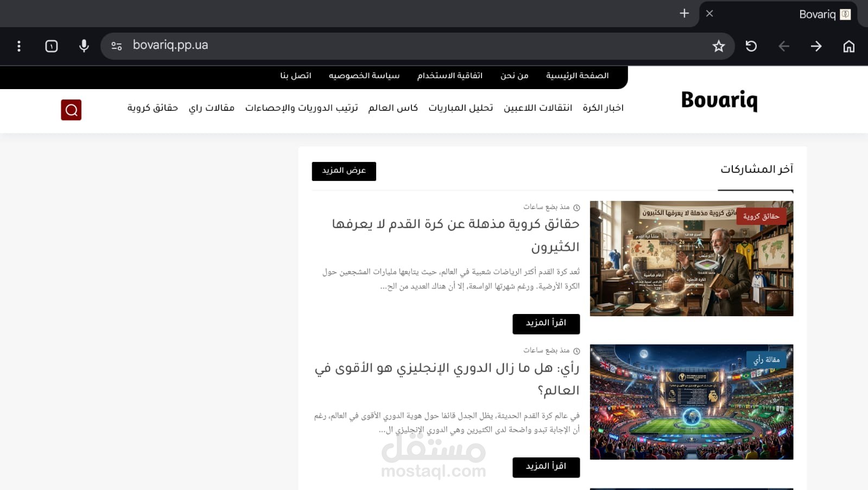Open article title رأي: هل ما زال الدوري الإنجليزي
The height and width of the screenshot is (490, 868).
point(447,379)
